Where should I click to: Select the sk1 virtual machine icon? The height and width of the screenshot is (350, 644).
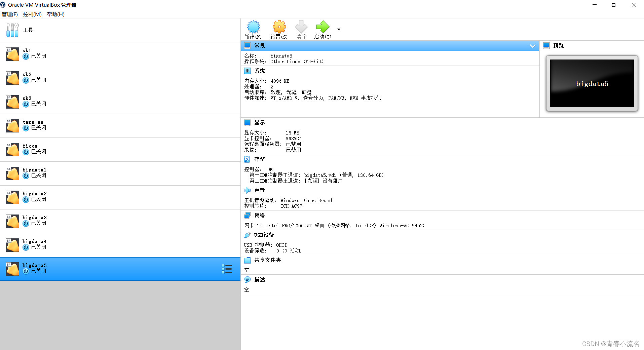12,54
